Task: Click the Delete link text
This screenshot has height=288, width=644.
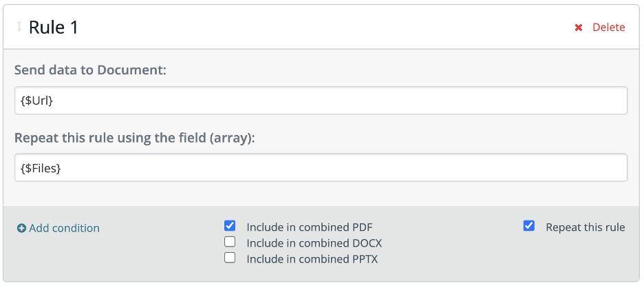Action: (x=608, y=28)
